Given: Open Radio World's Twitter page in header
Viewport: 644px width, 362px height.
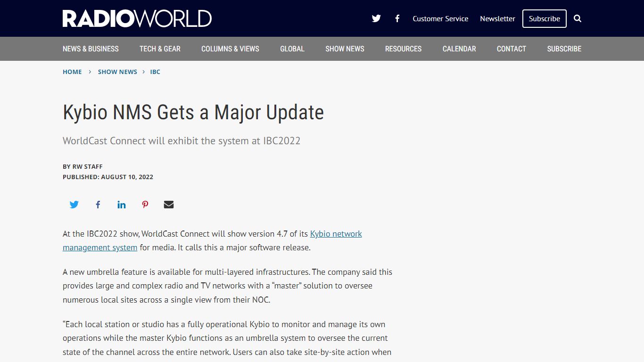Looking at the screenshot, I should point(376,18).
